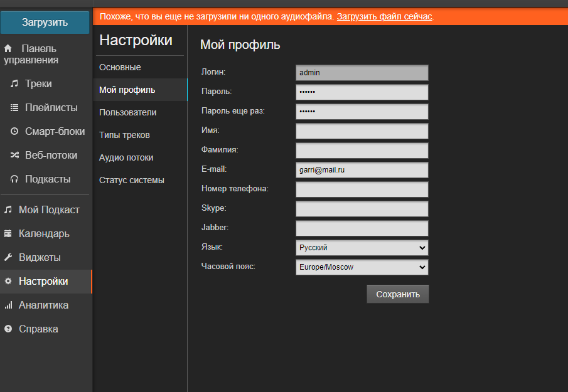Click the bar chart icon beside Аналитика
Screen dimensions: 568x392
coord(8,305)
